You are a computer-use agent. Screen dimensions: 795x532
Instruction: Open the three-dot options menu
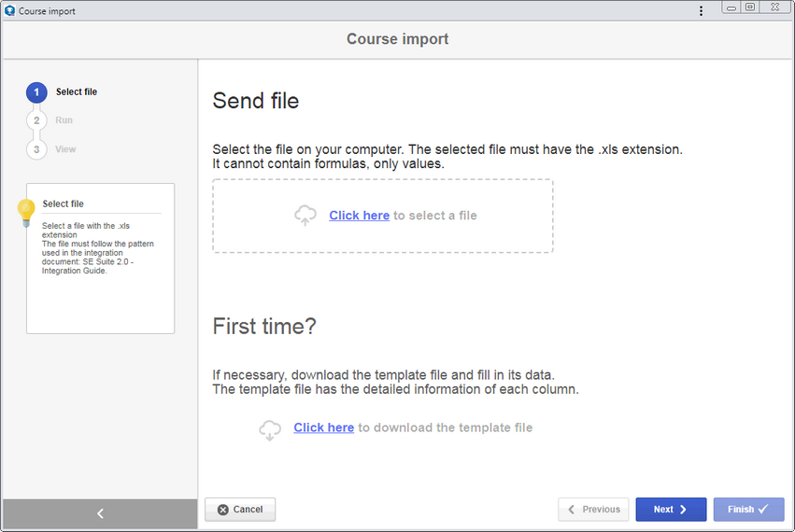coord(701,10)
